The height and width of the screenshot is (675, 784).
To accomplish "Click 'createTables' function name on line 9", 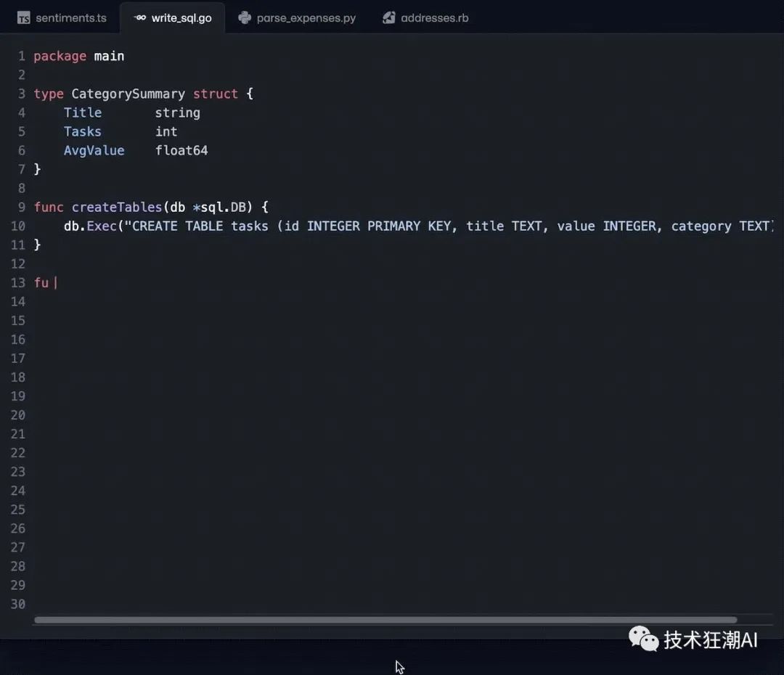I will [116, 208].
